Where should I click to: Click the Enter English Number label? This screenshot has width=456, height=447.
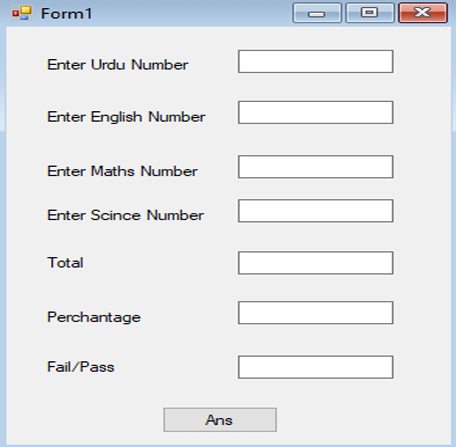click(126, 117)
